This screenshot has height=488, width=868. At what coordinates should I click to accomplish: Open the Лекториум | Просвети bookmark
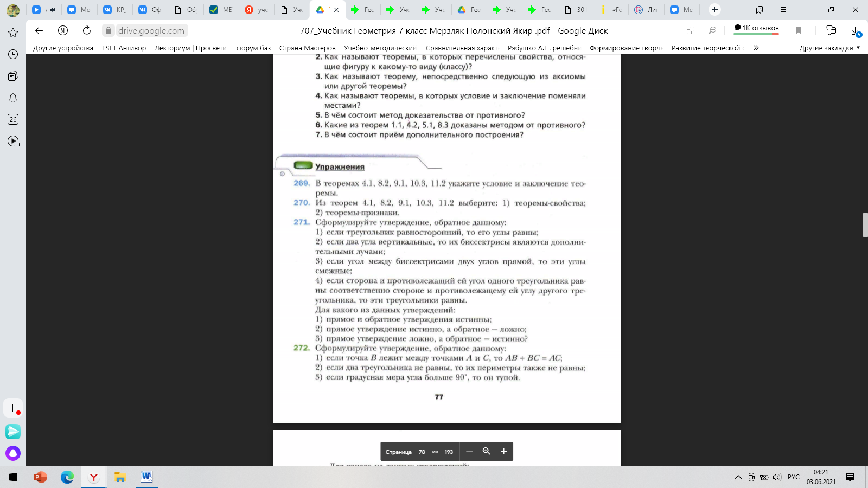tap(190, 48)
